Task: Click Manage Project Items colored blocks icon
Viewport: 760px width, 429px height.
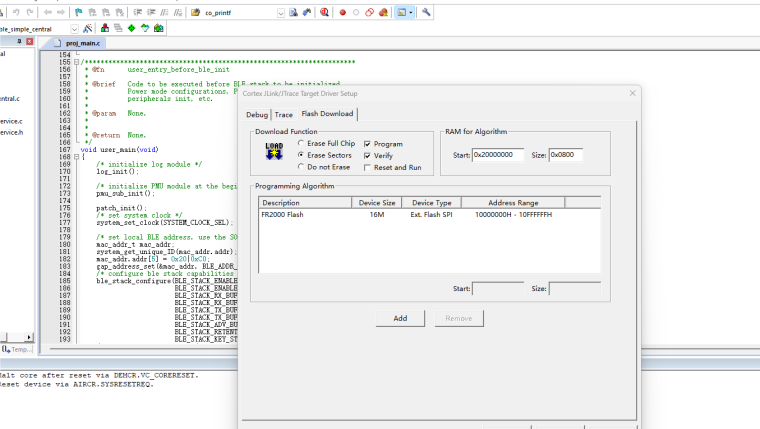Action: pyautogui.click(x=105, y=28)
